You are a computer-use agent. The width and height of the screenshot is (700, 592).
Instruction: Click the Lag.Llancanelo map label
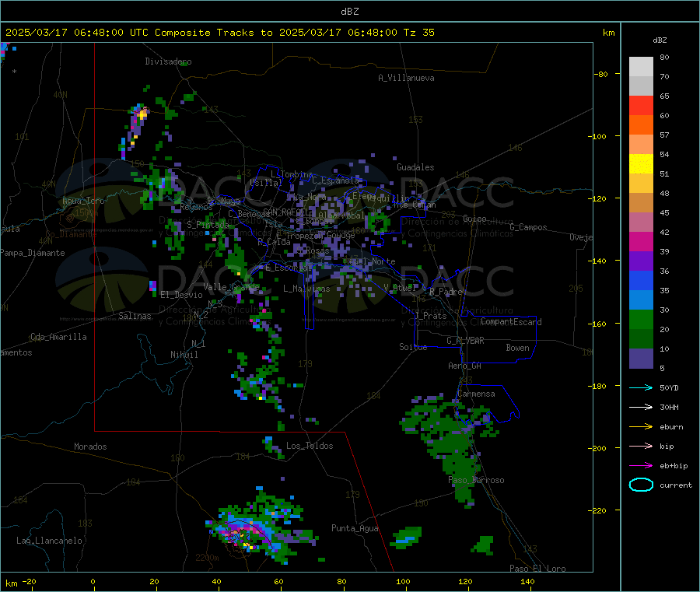tap(49, 541)
